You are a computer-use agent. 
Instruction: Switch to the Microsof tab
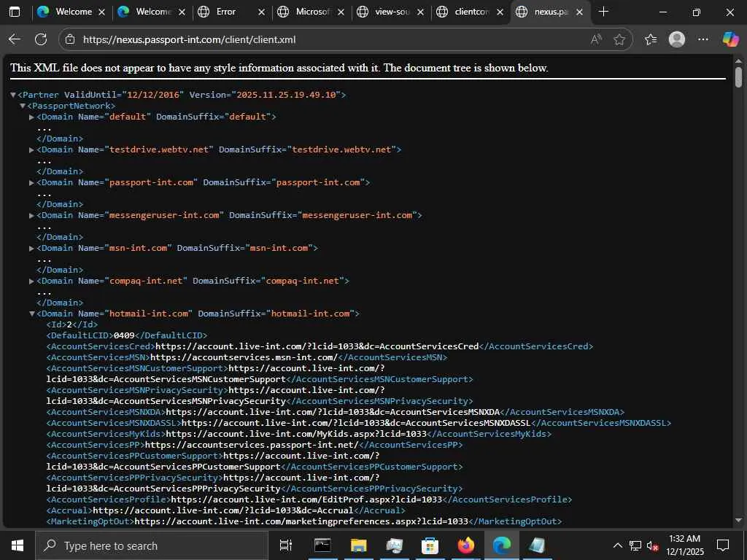[311, 12]
